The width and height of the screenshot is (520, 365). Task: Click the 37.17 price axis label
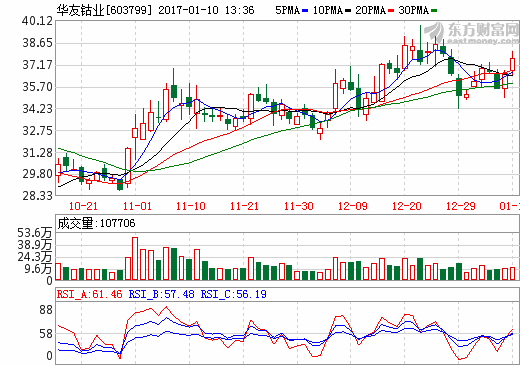[38, 65]
